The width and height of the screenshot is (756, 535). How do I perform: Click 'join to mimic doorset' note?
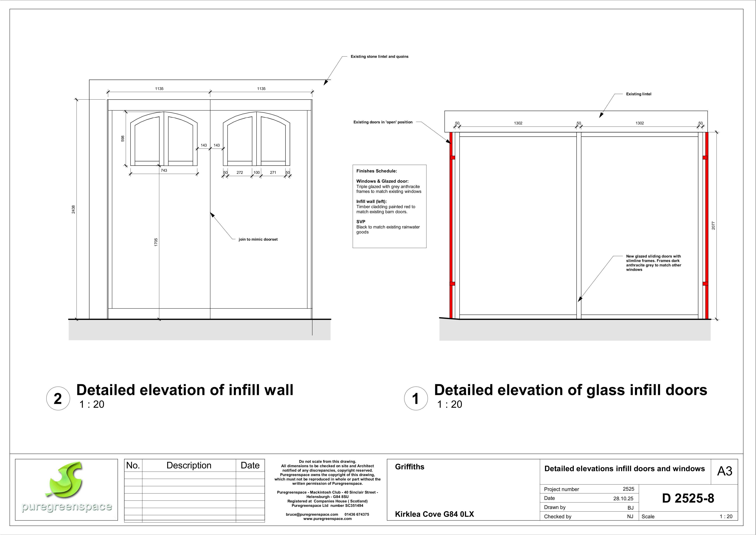(x=258, y=240)
